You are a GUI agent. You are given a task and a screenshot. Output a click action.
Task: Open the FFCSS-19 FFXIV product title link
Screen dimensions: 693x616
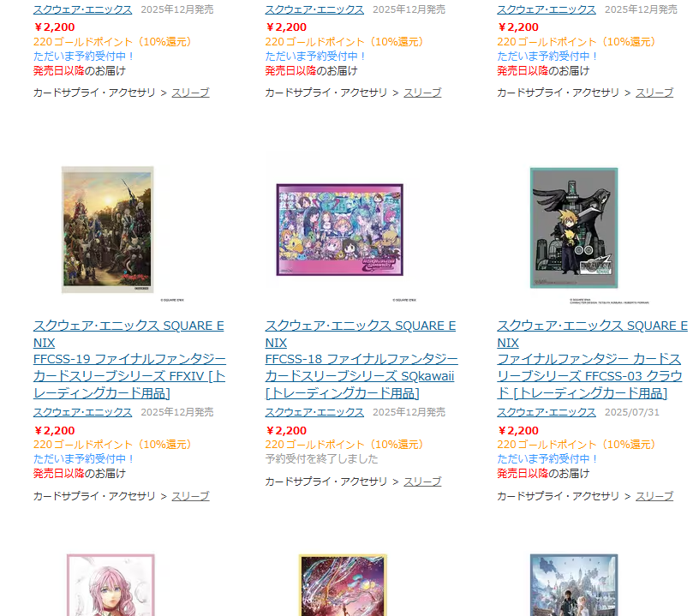point(129,359)
